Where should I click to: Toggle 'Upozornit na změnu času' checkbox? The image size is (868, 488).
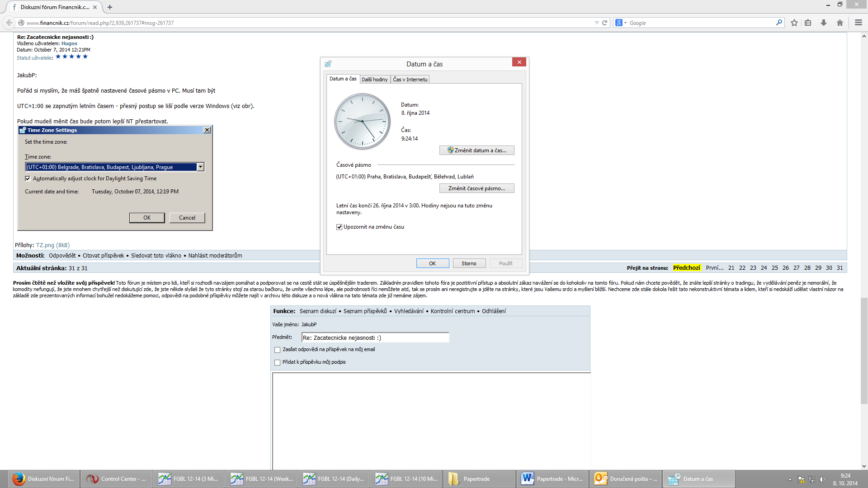(339, 227)
